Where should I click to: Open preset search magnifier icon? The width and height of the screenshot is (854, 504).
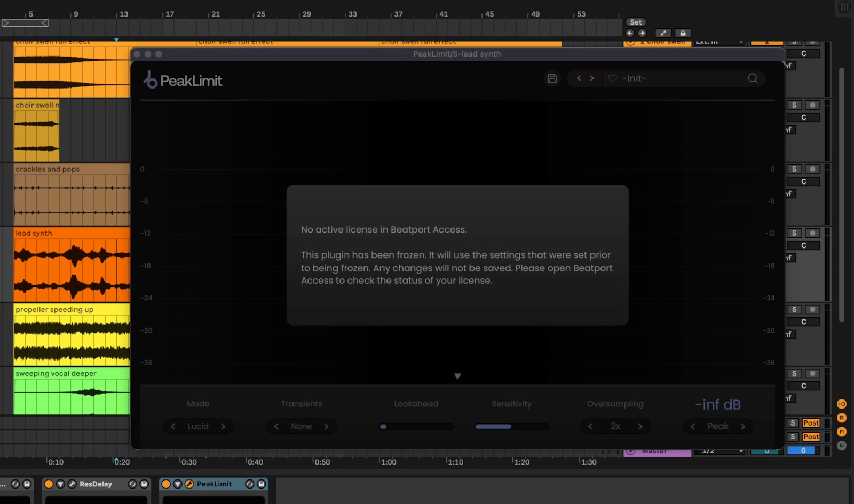[753, 78]
